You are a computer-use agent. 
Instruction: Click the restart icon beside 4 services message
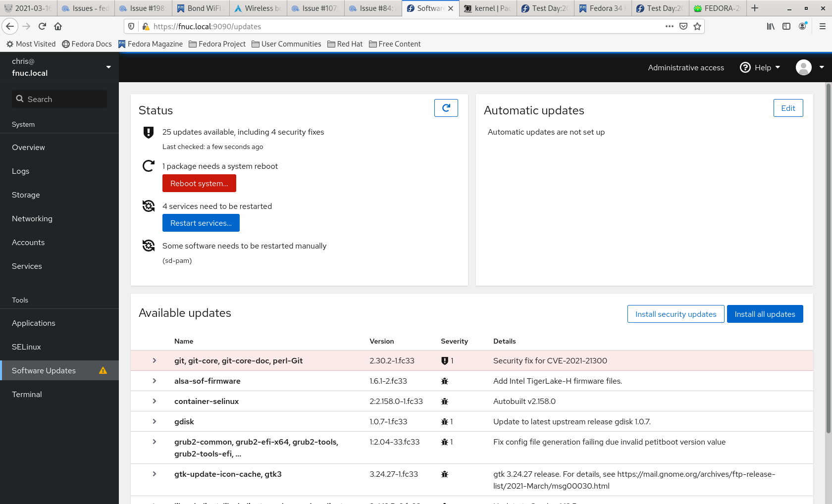(149, 206)
